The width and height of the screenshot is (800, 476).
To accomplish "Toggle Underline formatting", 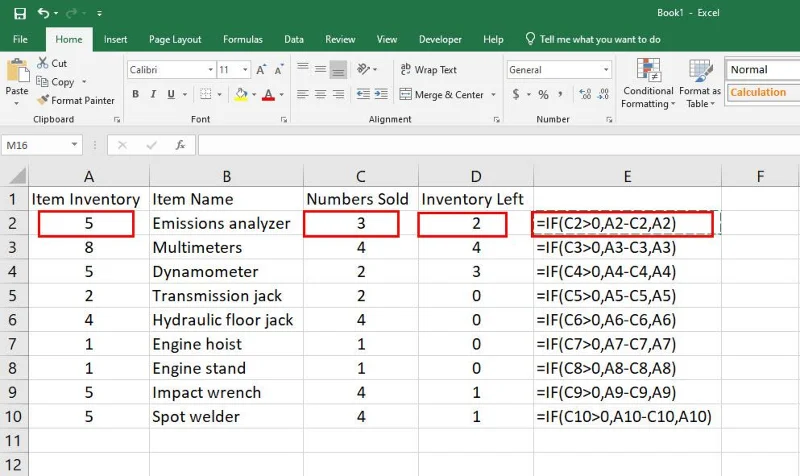I will point(171,94).
